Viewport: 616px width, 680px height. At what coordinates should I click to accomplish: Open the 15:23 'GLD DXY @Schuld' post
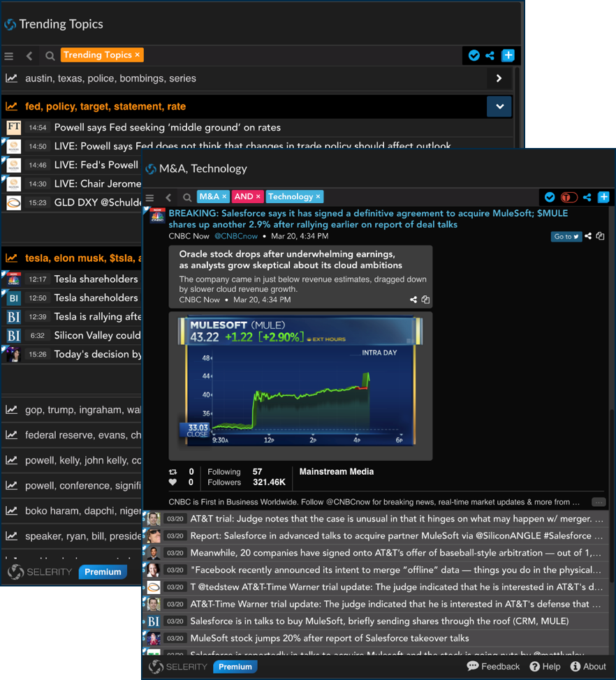click(98, 202)
